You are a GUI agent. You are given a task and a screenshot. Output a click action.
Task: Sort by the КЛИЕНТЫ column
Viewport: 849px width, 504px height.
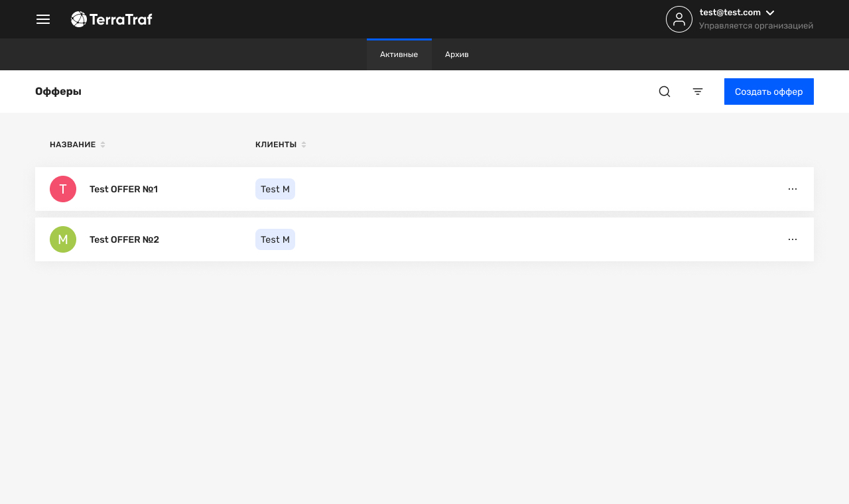tap(281, 145)
